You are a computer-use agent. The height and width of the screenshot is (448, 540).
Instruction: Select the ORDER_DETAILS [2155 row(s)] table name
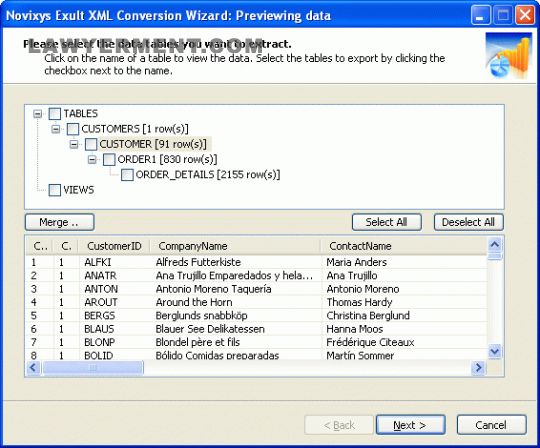(208, 175)
